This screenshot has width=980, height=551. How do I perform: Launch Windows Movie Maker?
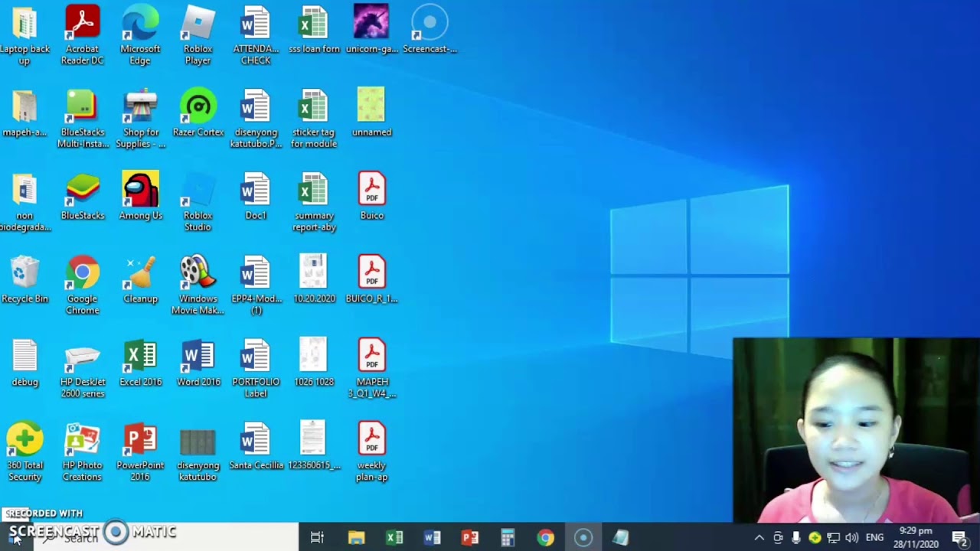point(198,285)
